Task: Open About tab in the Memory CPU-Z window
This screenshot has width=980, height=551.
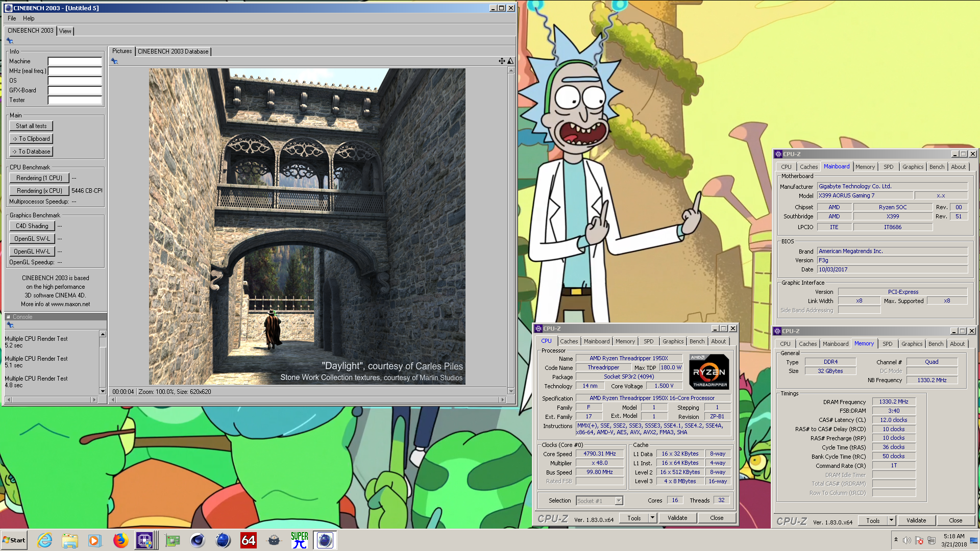Action: (x=958, y=344)
